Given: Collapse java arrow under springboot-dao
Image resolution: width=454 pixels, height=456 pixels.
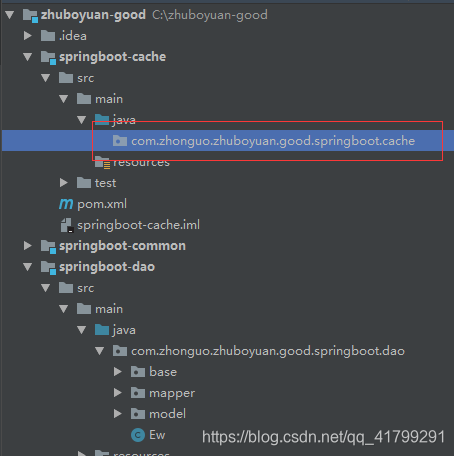Looking at the screenshot, I should [82, 330].
